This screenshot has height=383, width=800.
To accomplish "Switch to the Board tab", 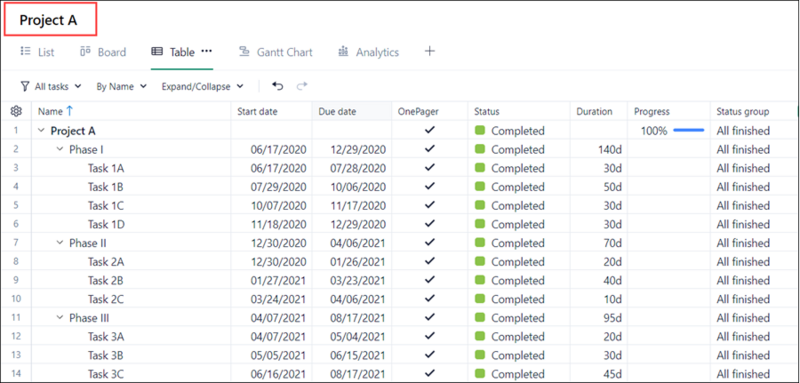I will 103,52.
